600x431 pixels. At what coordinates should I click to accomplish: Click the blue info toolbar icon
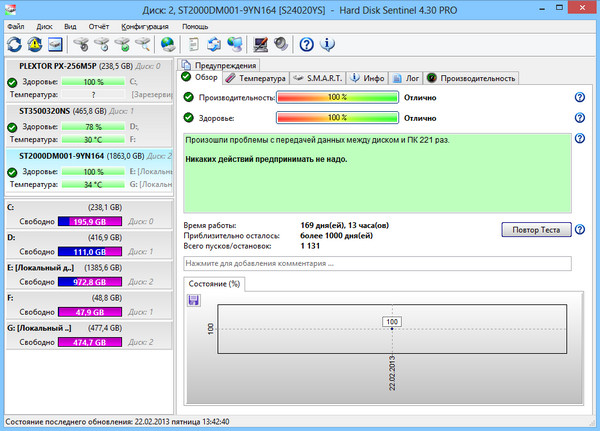[x=327, y=44]
